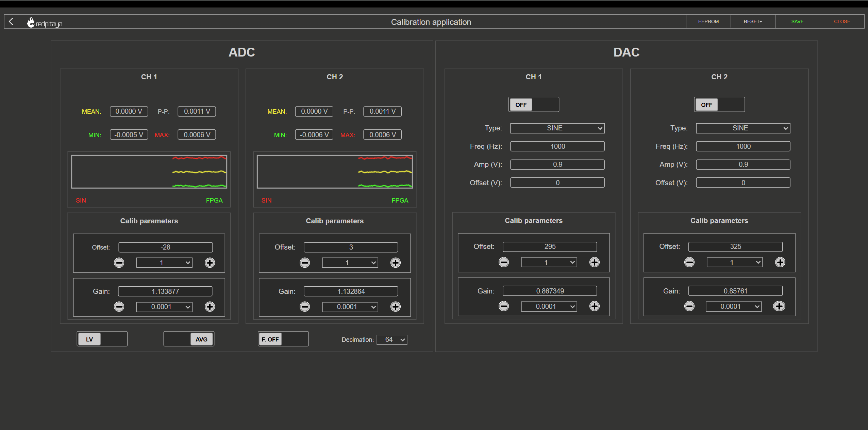Open ADC CH 2 offset step dropdown

tap(350, 263)
